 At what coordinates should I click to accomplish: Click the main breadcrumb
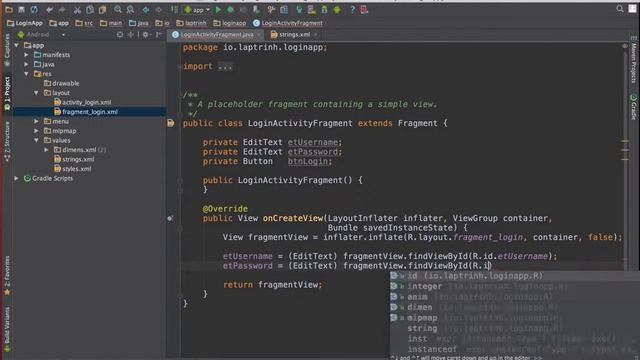111,23
